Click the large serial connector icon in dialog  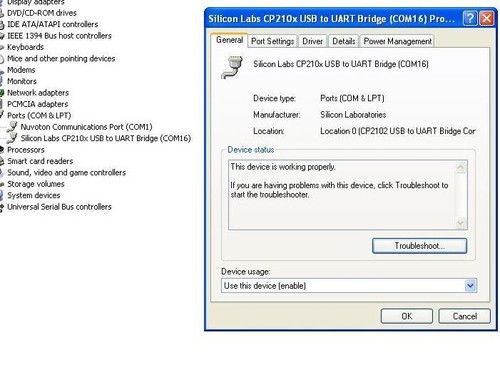[x=232, y=68]
